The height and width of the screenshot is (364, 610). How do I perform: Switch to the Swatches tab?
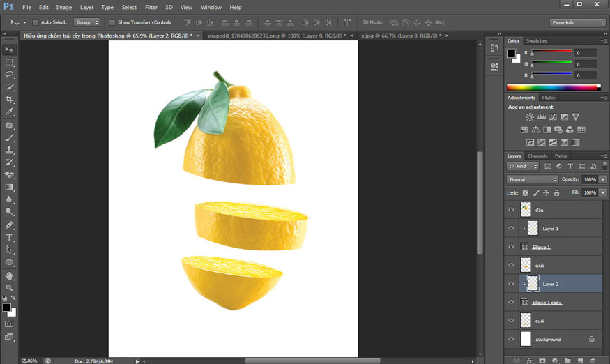[x=537, y=41]
